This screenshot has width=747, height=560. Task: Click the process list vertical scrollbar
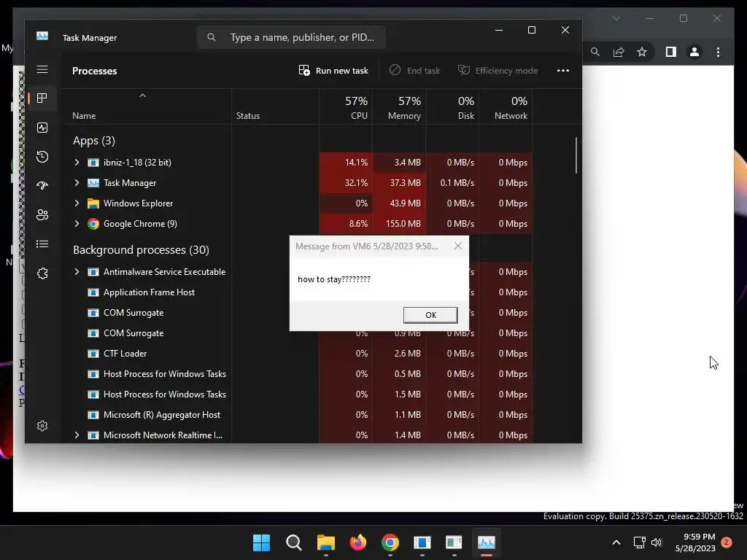click(576, 155)
